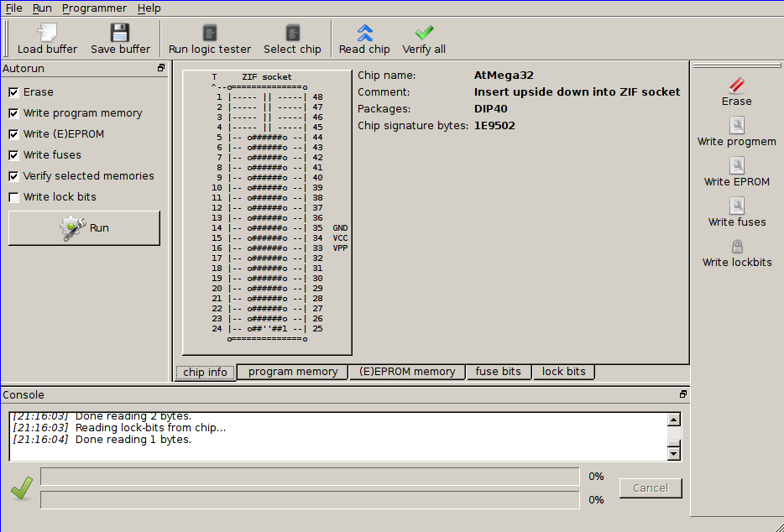Float the Console dock panel
Image resolution: width=784 pixels, height=532 pixels.
(x=683, y=394)
